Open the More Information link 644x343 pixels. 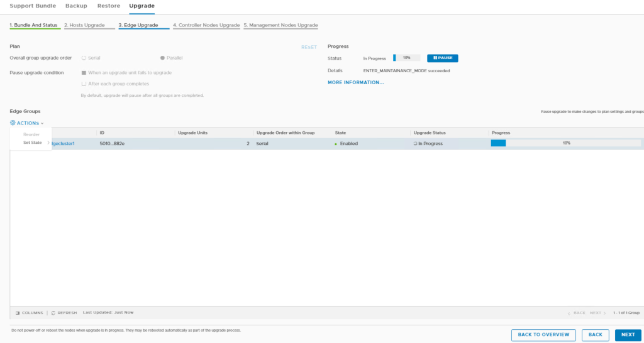(355, 82)
